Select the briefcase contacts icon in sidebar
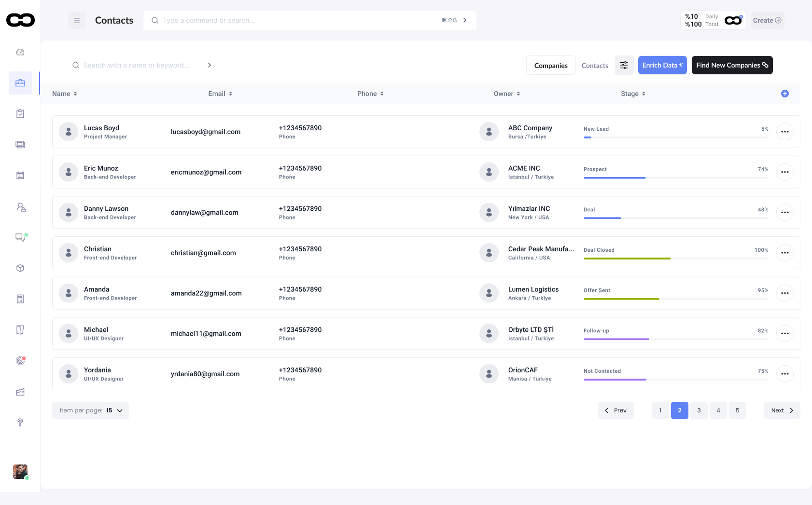The width and height of the screenshot is (812, 505). point(20,83)
